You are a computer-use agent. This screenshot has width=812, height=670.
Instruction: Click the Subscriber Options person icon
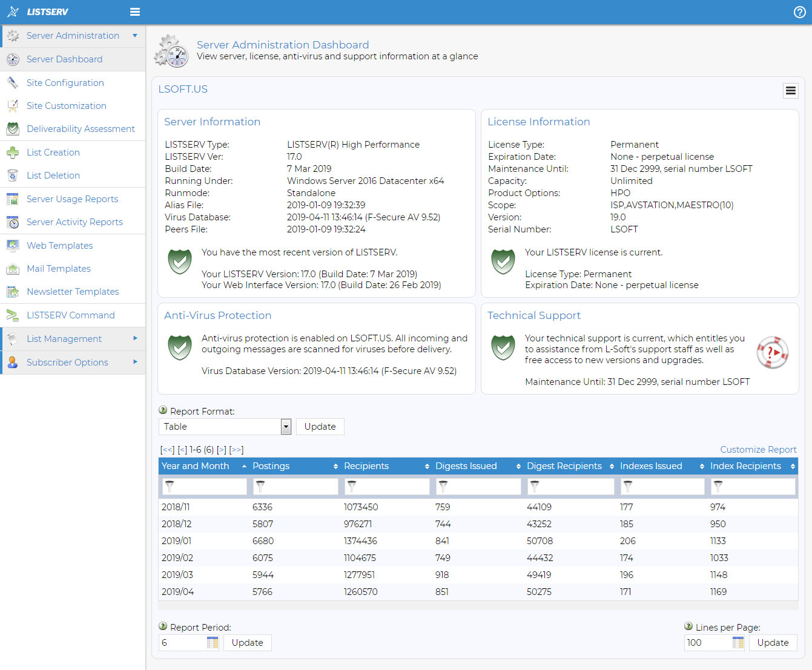(13, 362)
